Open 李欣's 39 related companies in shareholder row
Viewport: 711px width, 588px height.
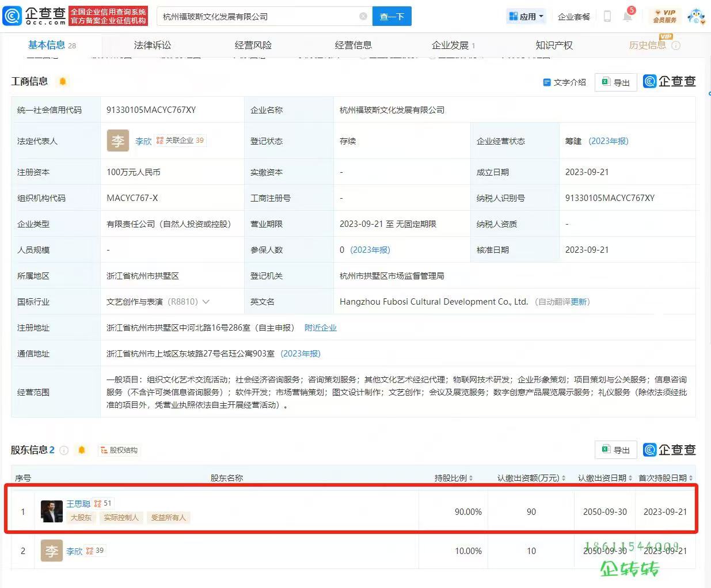[x=95, y=551]
